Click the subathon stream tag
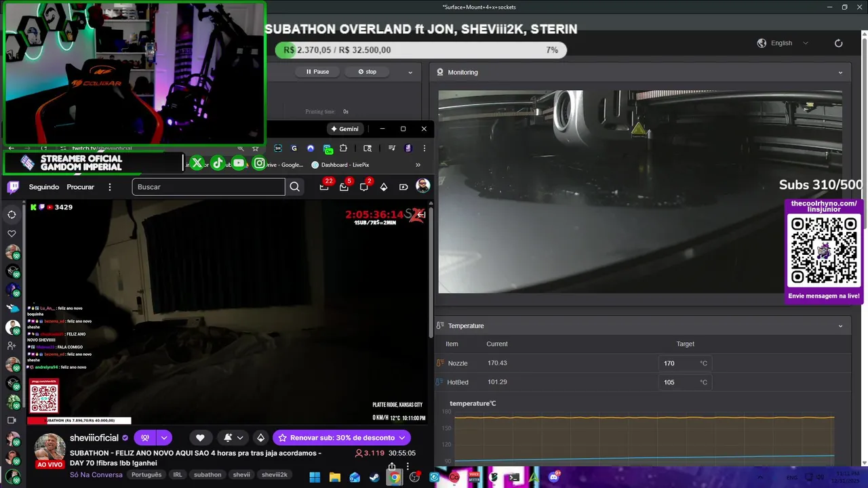The image size is (868, 488). 208,474
